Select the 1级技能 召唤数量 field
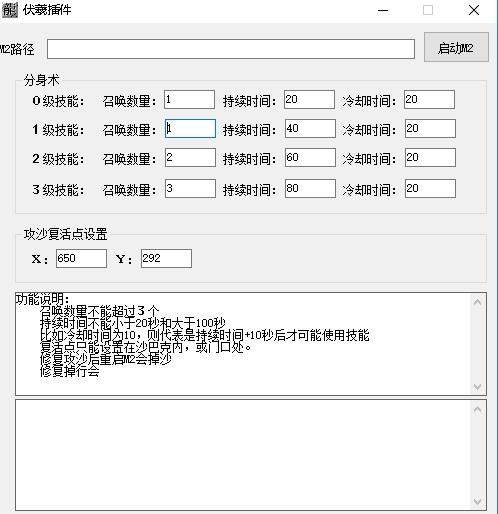 (x=190, y=128)
